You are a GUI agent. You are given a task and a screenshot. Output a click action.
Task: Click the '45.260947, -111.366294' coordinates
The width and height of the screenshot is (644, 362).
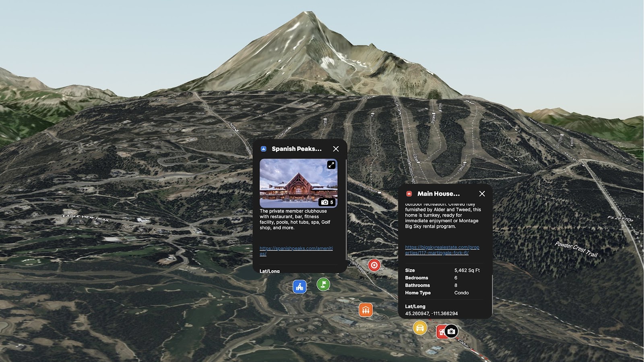point(431,313)
